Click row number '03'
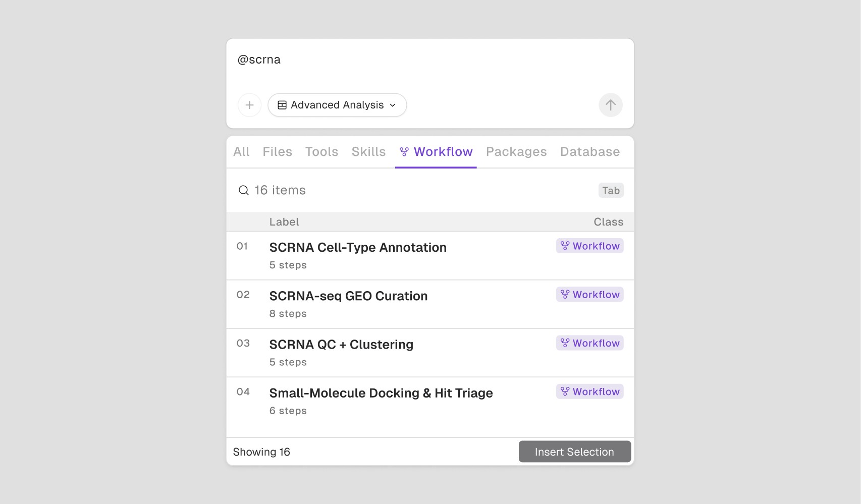 tap(243, 343)
